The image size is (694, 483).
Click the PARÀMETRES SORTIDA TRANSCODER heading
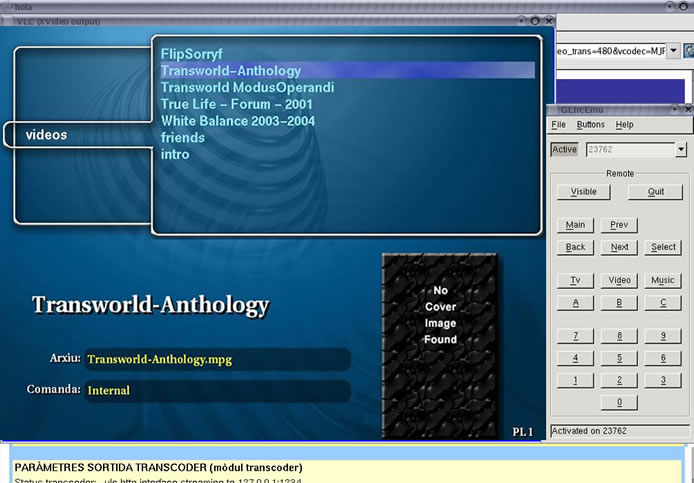(158, 468)
